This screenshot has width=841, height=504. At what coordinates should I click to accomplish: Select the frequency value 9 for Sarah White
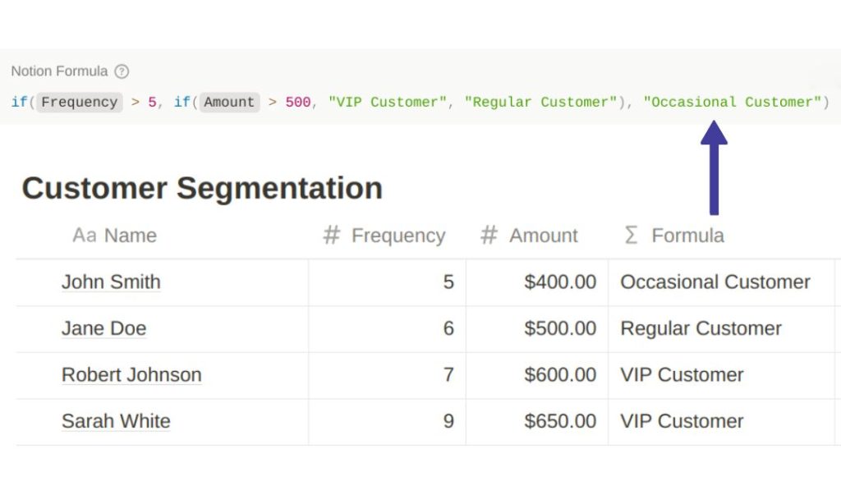448,421
